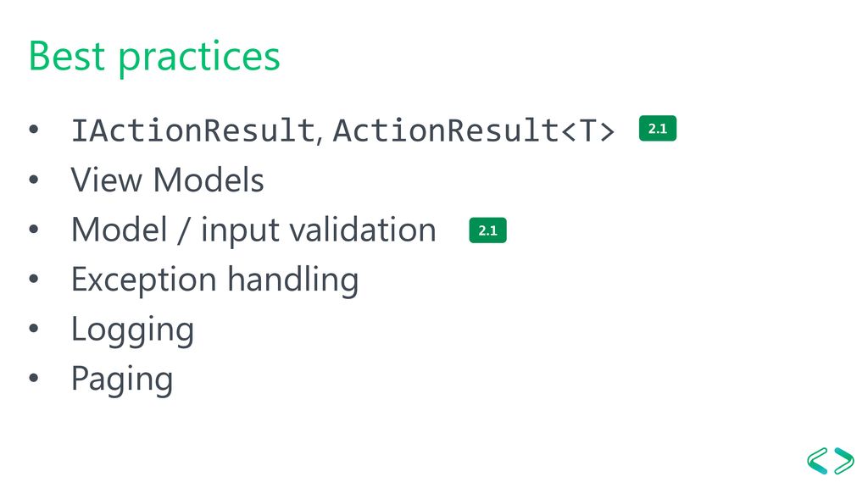Image resolution: width=868 pixels, height=488 pixels.
Task: Click the left angle bracket logo icon
Action: click(818, 461)
